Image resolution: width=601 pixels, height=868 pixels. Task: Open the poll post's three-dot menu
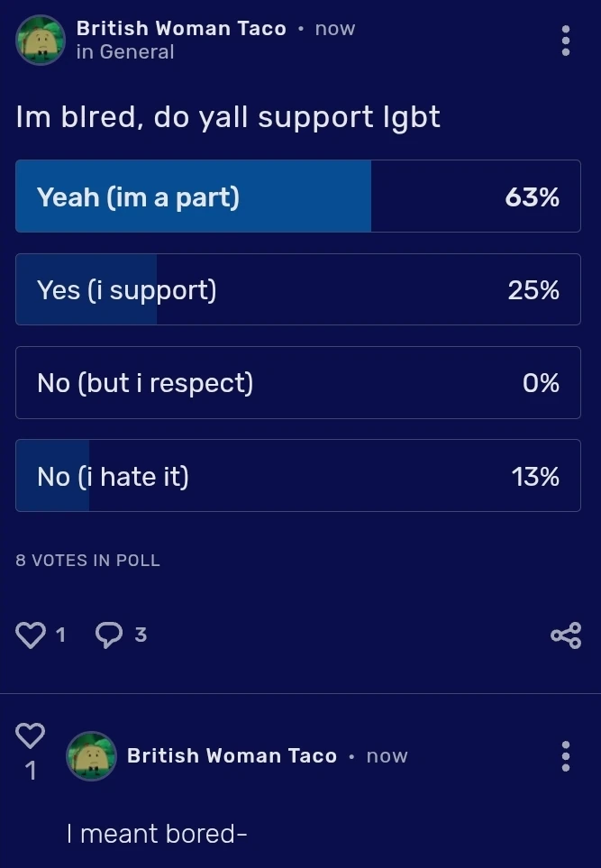pyautogui.click(x=566, y=41)
